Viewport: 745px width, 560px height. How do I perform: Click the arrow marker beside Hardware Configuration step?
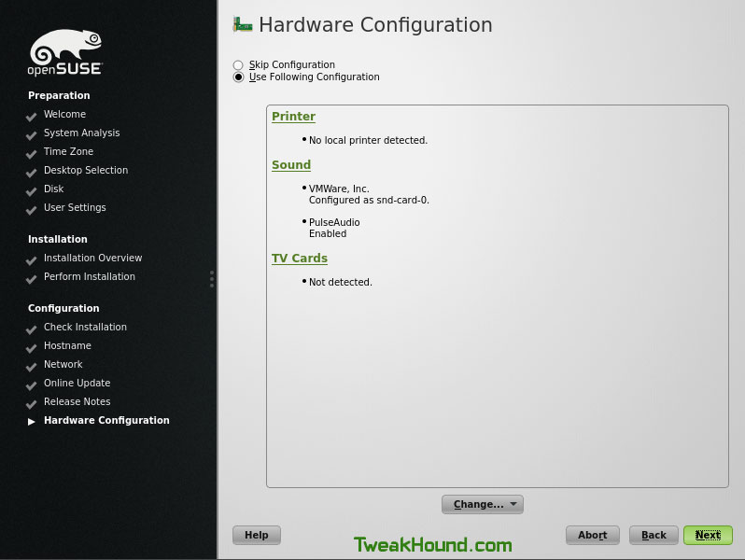pyautogui.click(x=32, y=421)
